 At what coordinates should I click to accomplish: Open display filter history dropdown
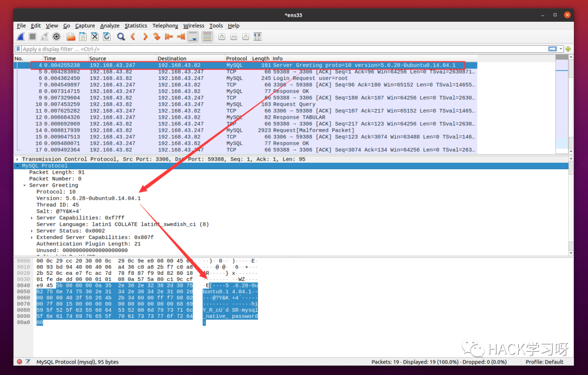coord(561,49)
